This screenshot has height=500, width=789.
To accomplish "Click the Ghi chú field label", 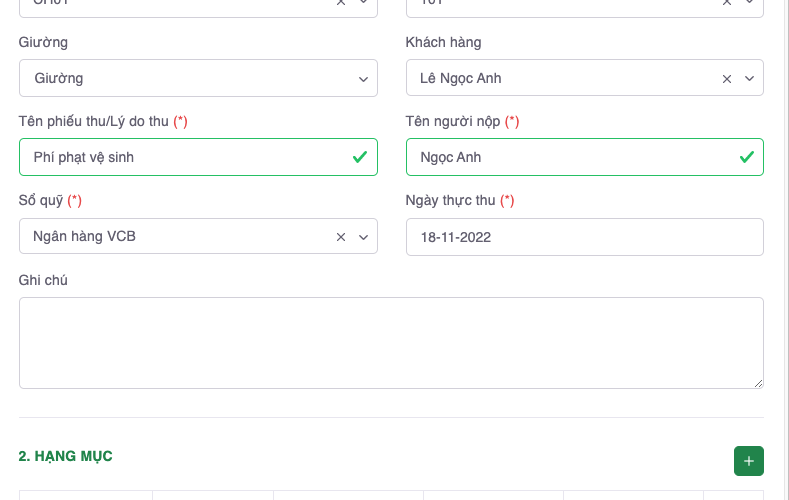I will tap(43, 280).
